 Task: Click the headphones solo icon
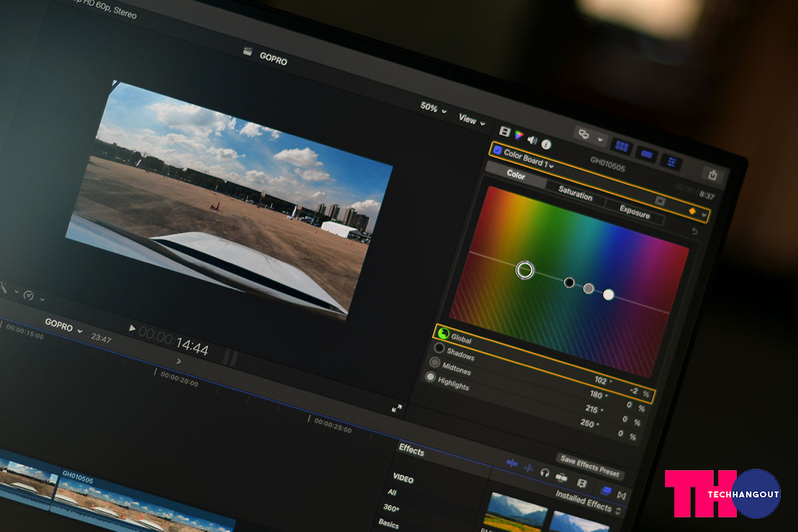coord(545,472)
